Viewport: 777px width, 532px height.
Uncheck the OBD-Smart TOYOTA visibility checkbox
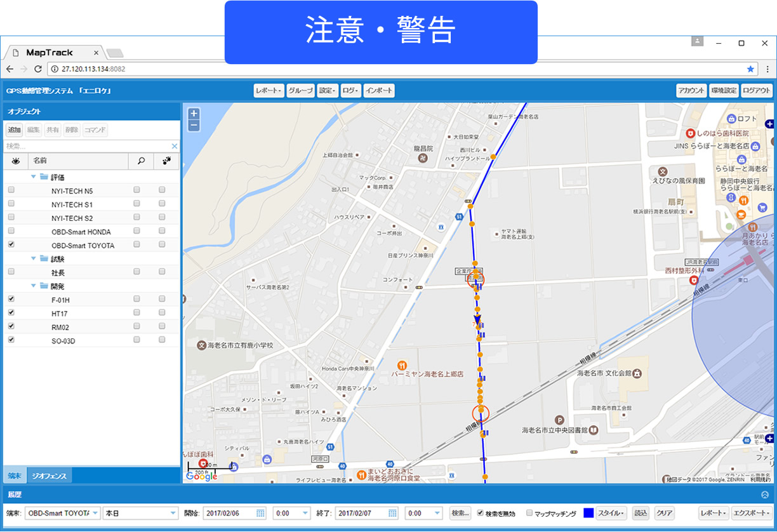11,244
